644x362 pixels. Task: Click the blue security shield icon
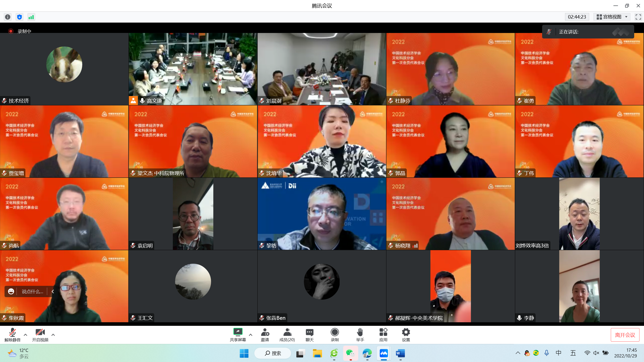pyautogui.click(x=19, y=17)
